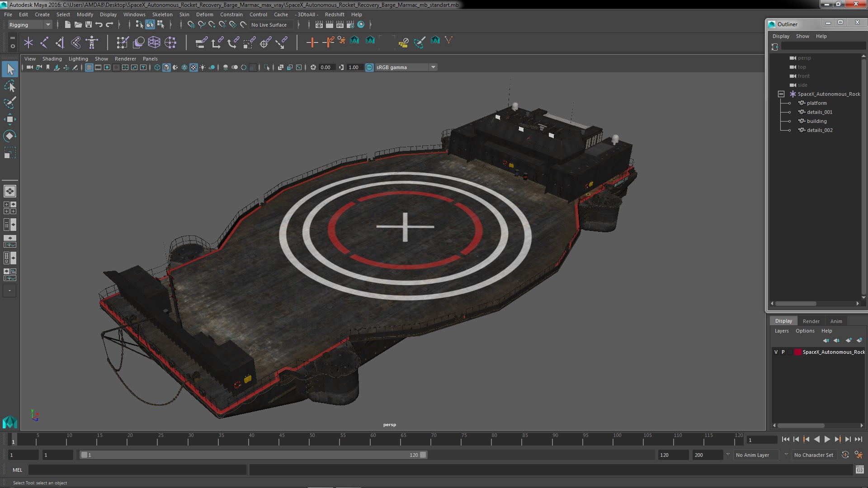Viewport: 868px width, 488px height.
Task: Choose the Move tool in the toolbox
Action: click(x=10, y=119)
